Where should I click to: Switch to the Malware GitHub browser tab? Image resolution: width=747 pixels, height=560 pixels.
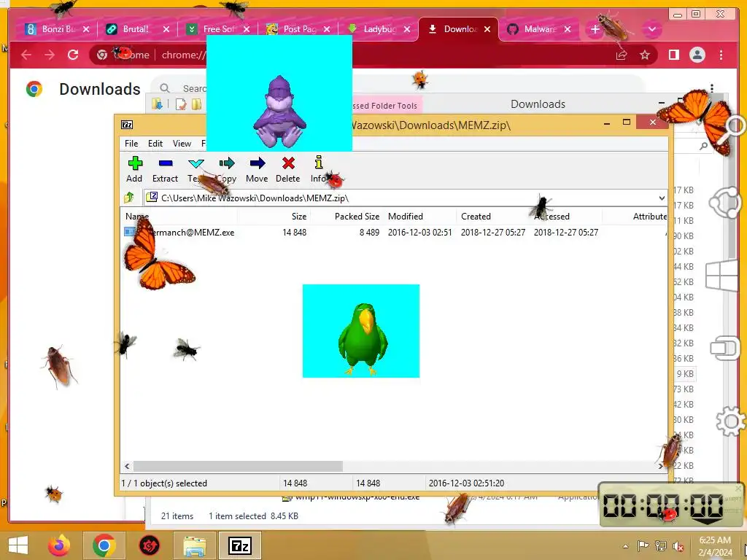tap(538, 29)
